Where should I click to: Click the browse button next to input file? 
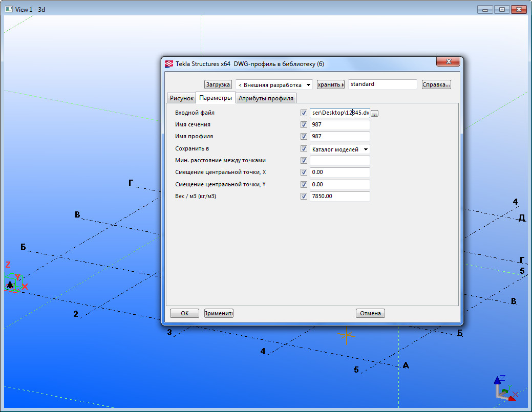pyautogui.click(x=374, y=114)
